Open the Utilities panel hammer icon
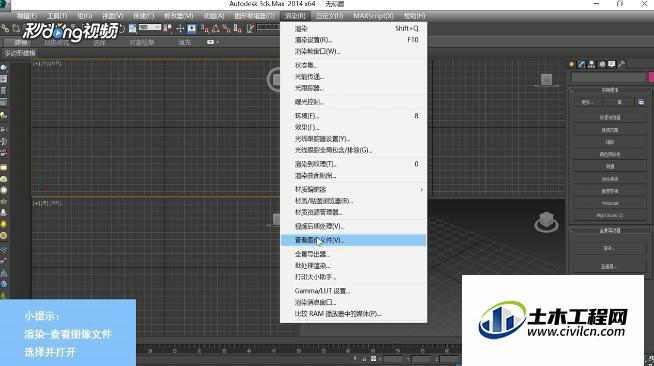Screen dimensions: 654x366 tap(622, 64)
